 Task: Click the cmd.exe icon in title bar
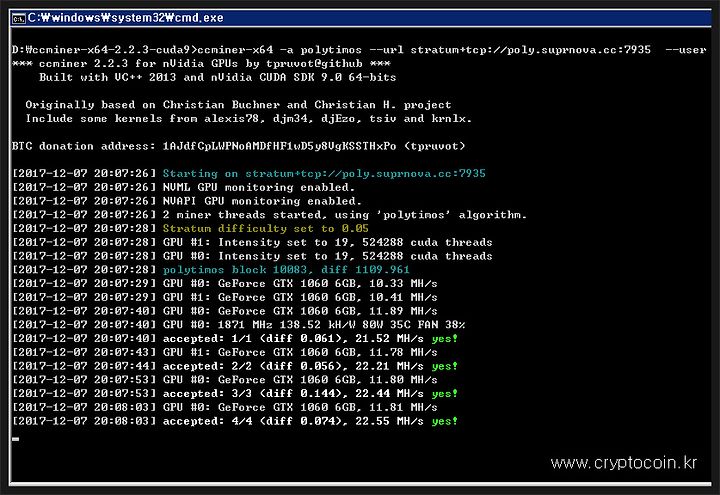click(19, 18)
